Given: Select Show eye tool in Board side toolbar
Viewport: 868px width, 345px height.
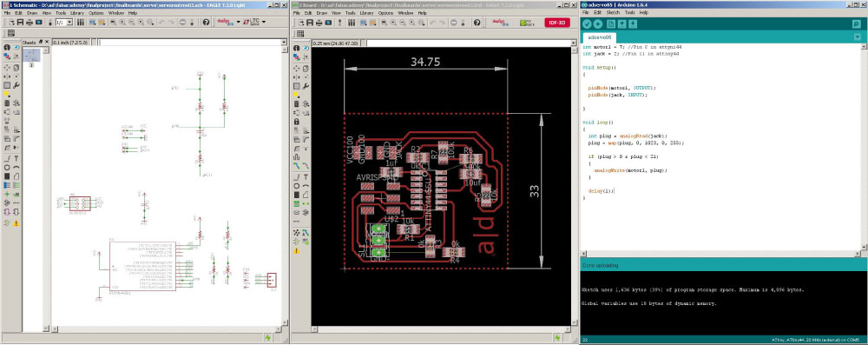Looking at the screenshot, I should [306, 49].
